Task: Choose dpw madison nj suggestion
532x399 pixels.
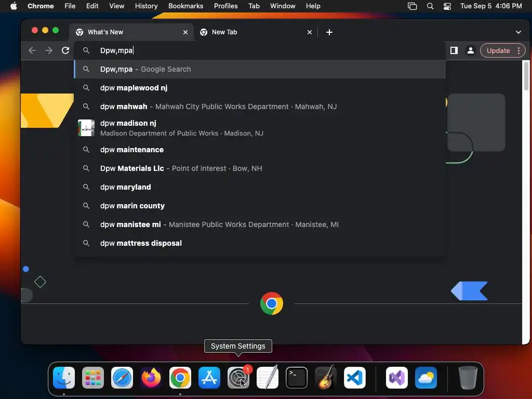Action: pos(260,128)
